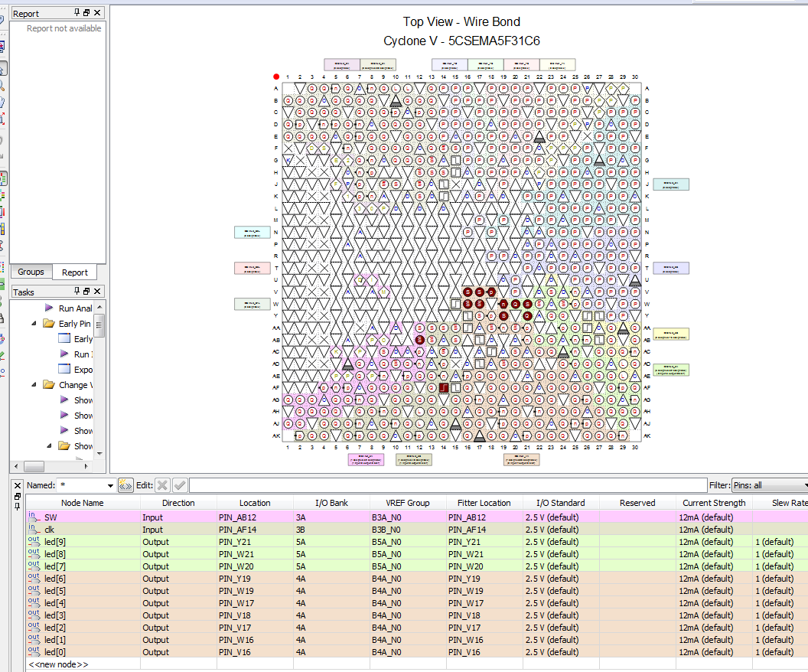Sort by Direction column header
The width and height of the screenshot is (808, 672).
click(x=178, y=502)
